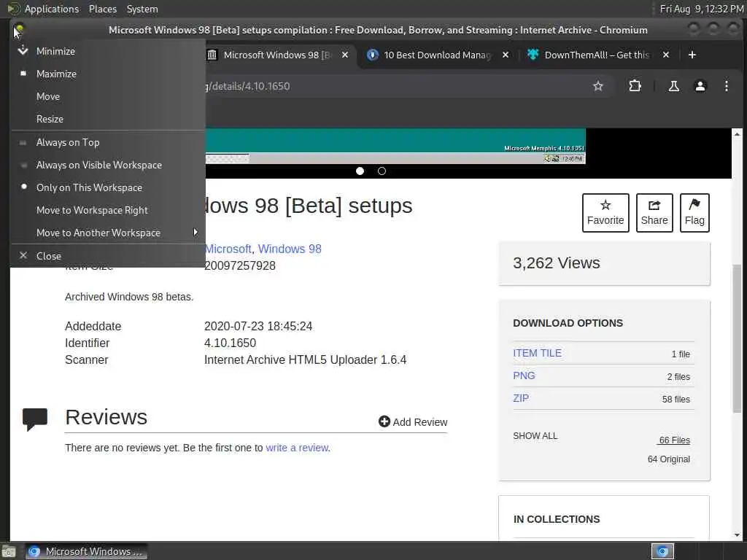Image resolution: width=747 pixels, height=560 pixels.
Task: Bookmark this page with star icon
Action: coord(598,86)
